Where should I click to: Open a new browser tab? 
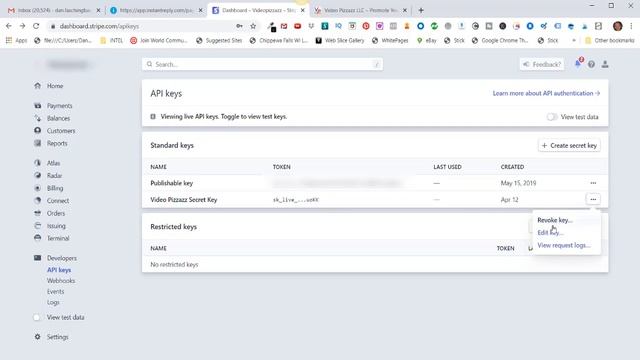coord(421,10)
